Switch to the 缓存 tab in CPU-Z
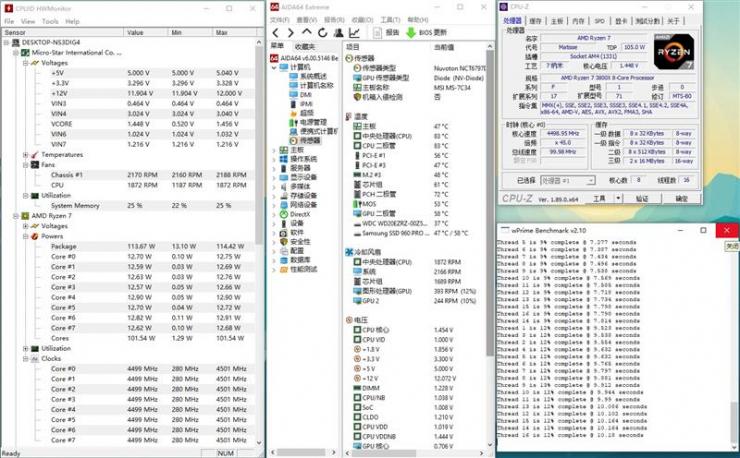Screen dimensions: 740x458 (535, 21)
